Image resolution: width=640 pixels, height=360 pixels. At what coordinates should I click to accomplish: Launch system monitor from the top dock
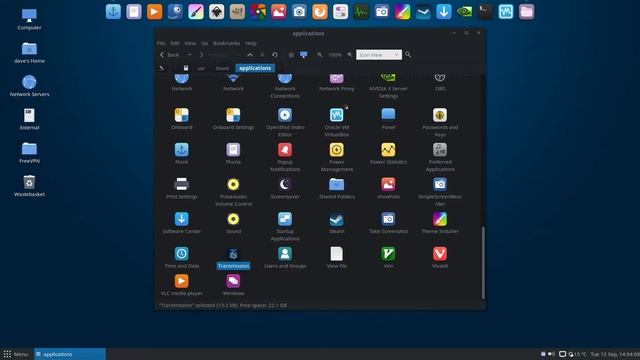361,12
